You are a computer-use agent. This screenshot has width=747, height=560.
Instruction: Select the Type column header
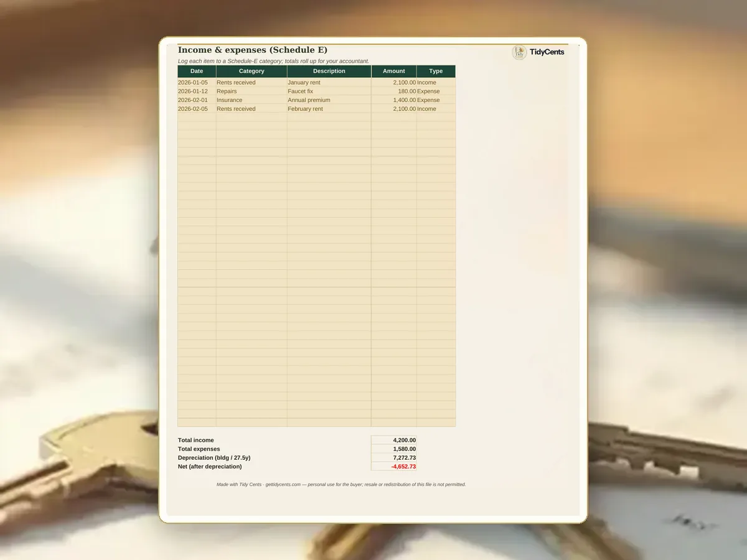(x=436, y=72)
